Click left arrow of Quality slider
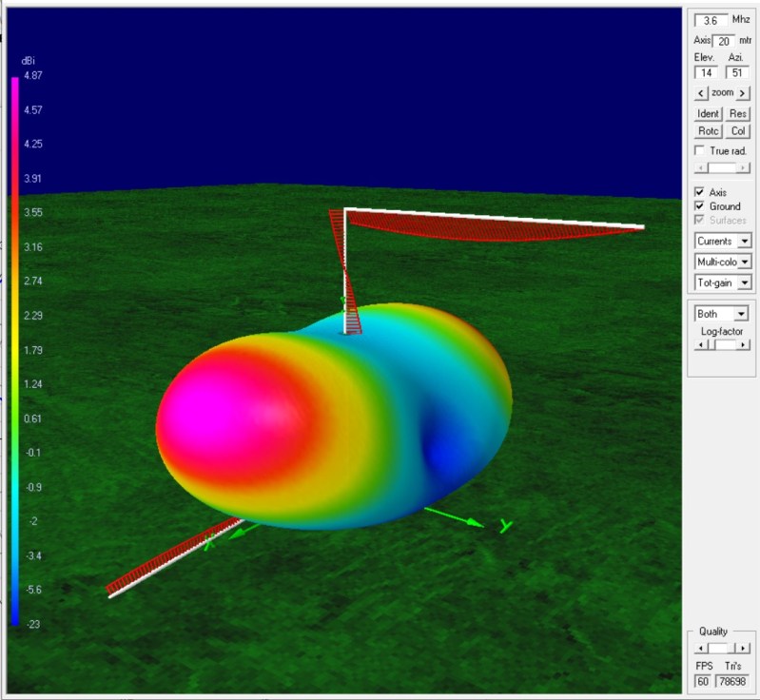 click(700, 648)
